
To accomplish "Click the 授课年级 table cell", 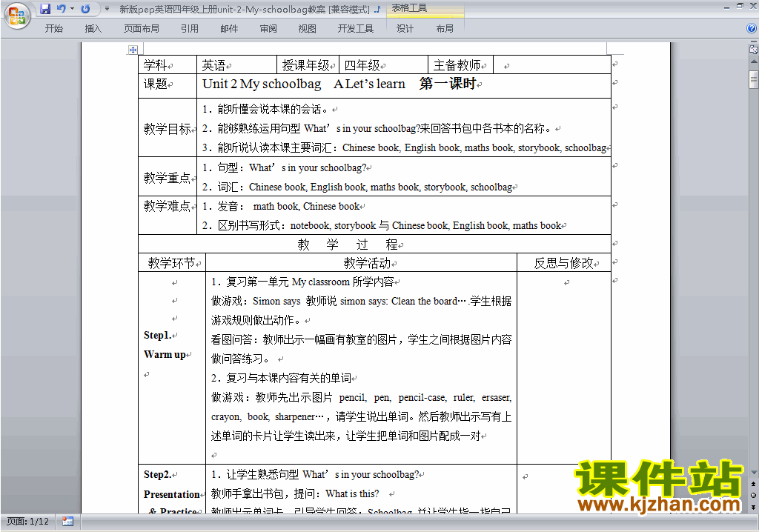I will click(x=308, y=65).
